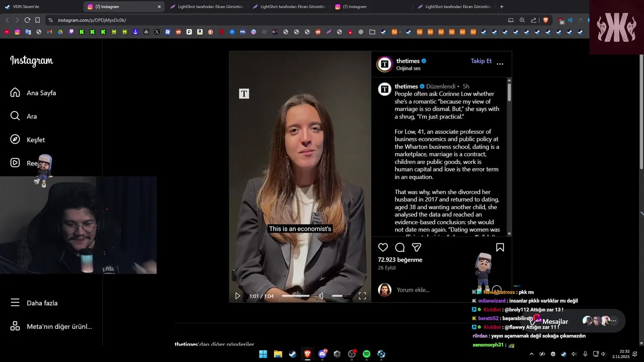The image size is (644, 362).
Task: Switch to last LightShot tab
Action: coord(455,7)
